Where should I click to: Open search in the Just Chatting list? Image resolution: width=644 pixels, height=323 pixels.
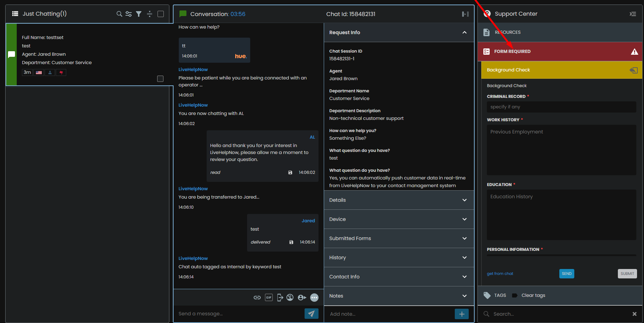[119, 14]
